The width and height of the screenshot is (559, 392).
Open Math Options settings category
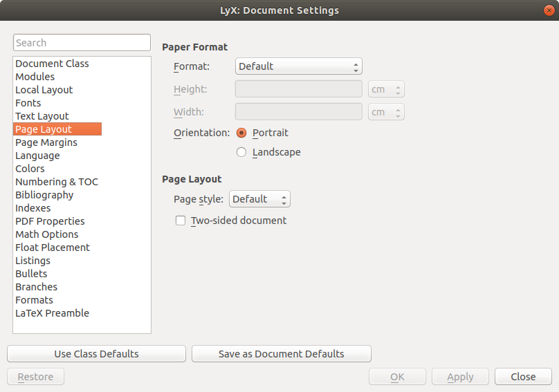(x=47, y=234)
